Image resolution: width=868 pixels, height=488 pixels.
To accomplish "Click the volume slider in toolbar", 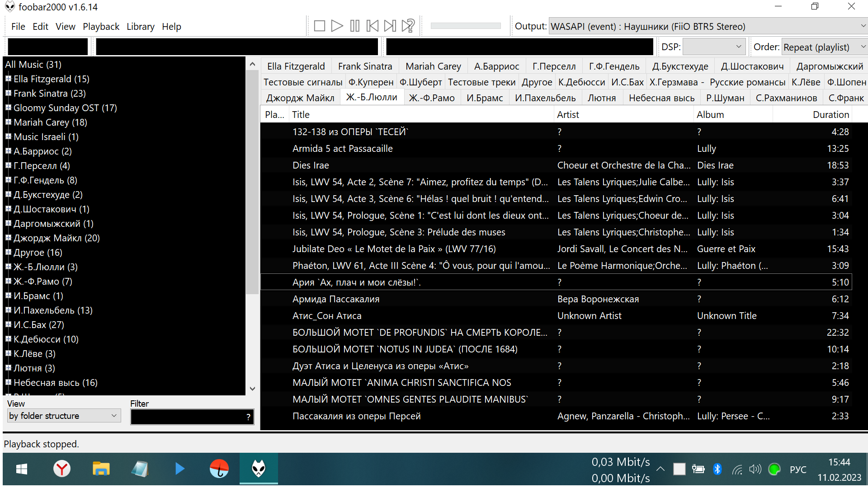I will point(465,26).
